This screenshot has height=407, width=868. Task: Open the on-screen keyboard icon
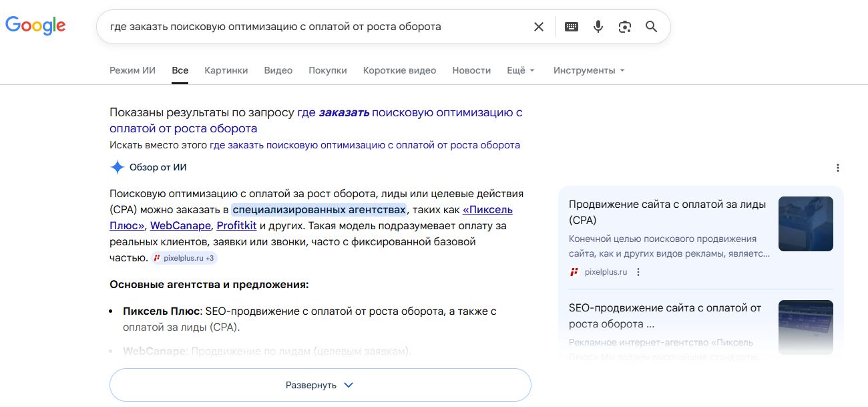pyautogui.click(x=572, y=27)
